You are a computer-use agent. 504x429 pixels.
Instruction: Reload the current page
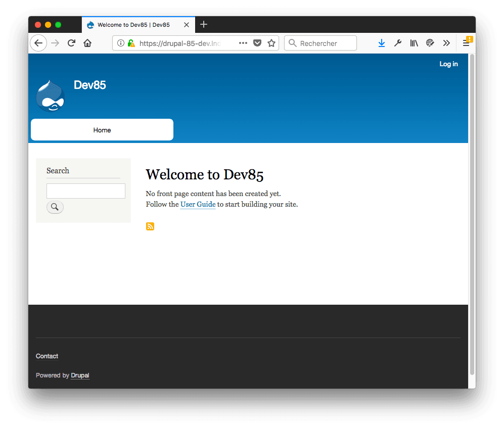[71, 43]
